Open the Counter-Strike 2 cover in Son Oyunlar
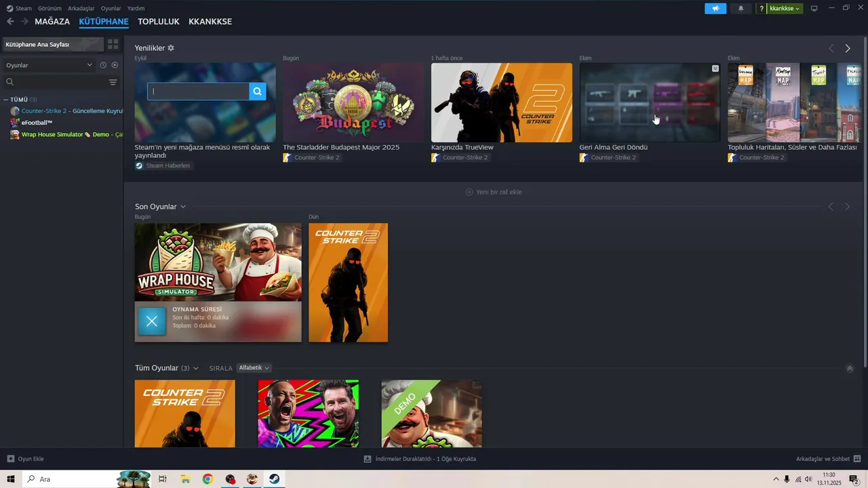Image resolution: width=868 pixels, height=488 pixels. [x=348, y=283]
